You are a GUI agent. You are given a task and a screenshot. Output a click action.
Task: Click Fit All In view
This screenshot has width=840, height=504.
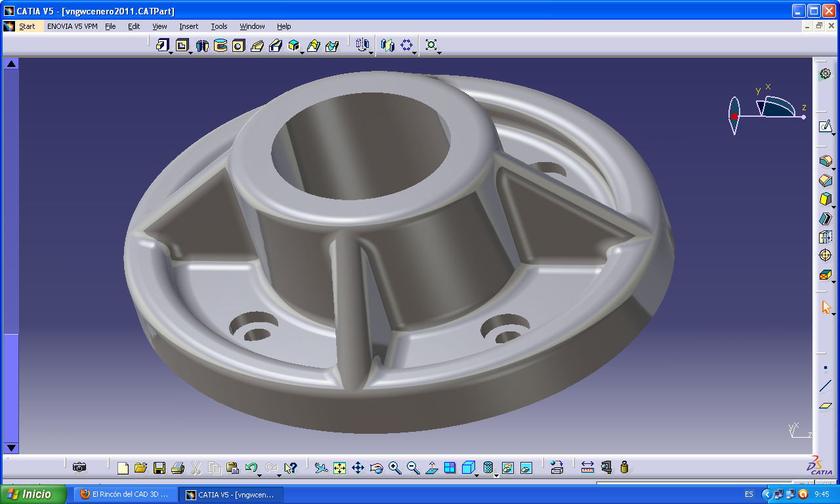tap(339, 468)
